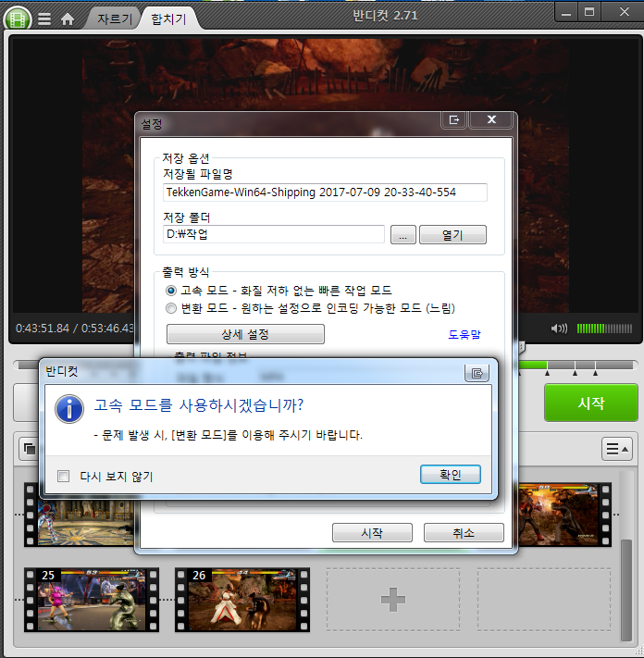
Task: Click the 저장 폴더 path field
Action: (274, 234)
